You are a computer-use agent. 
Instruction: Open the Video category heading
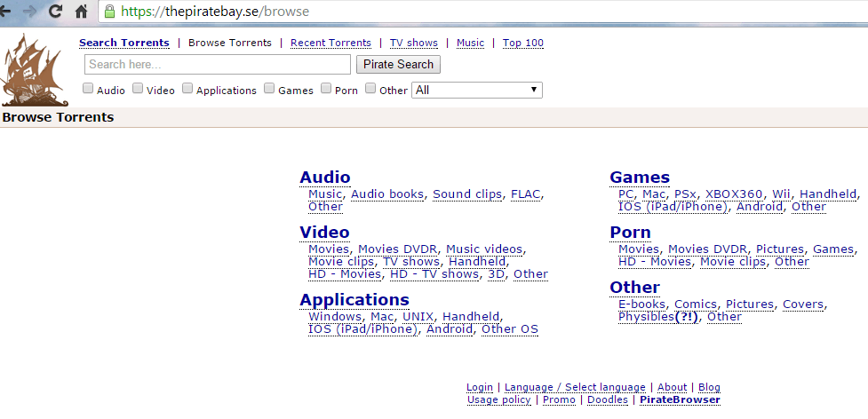324,233
